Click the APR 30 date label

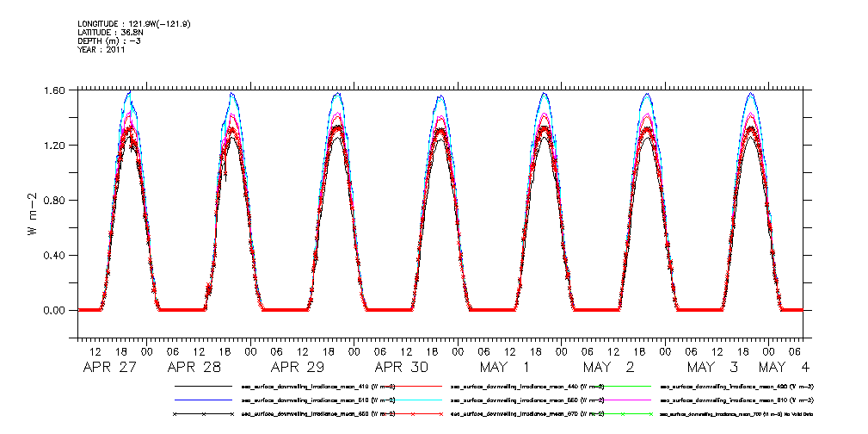point(402,367)
